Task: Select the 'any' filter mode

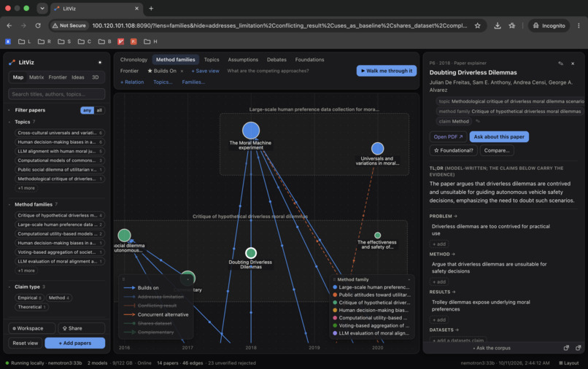Action: [x=87, y=110]
